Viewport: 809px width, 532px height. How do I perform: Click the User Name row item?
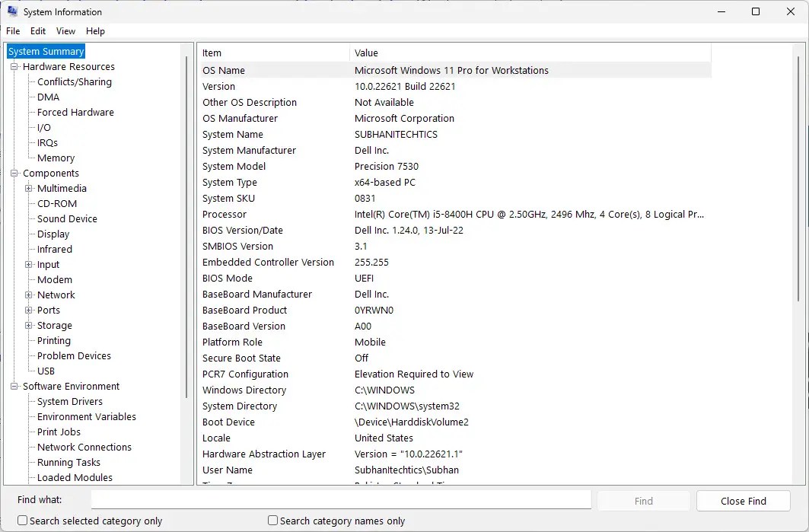228,470
